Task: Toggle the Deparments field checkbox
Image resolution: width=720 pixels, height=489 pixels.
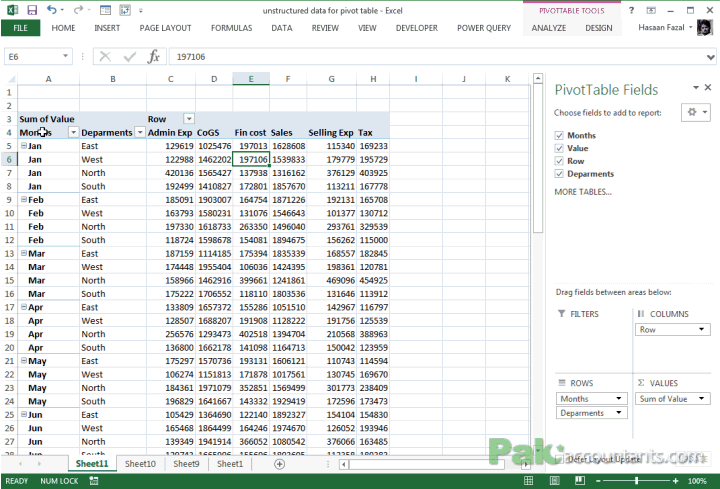Action: click(559, 174)
